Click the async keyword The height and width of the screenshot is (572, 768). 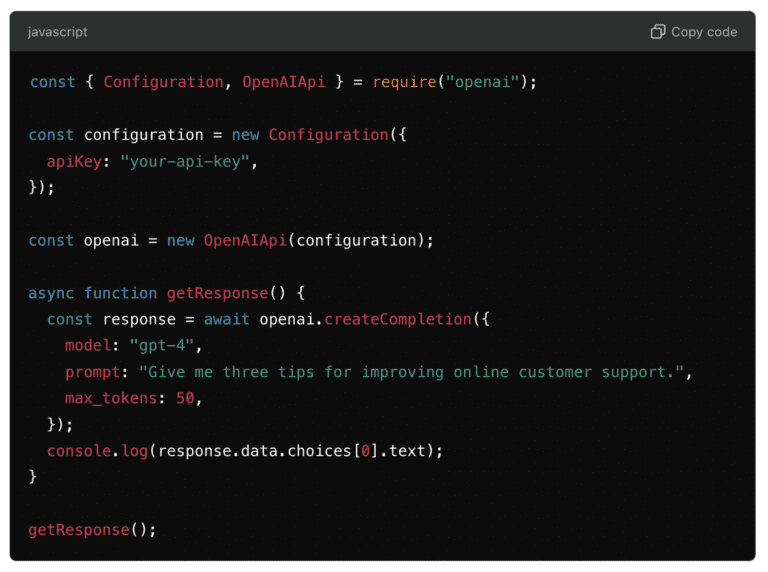[x=51, y=293]
